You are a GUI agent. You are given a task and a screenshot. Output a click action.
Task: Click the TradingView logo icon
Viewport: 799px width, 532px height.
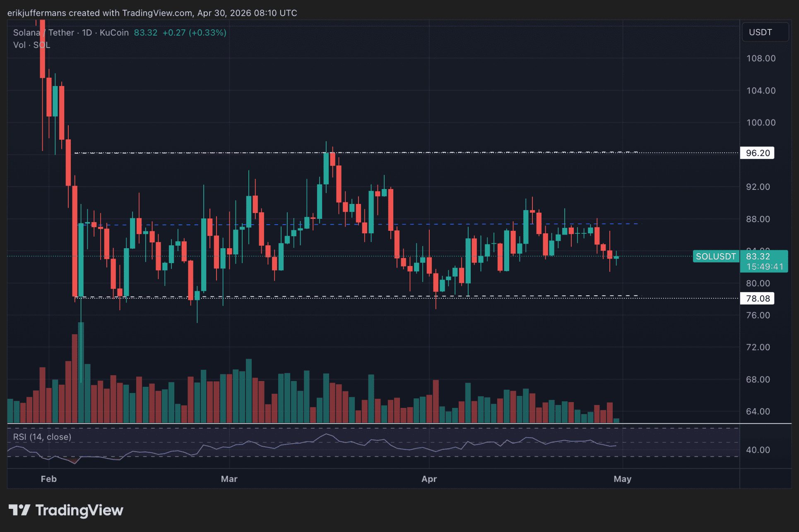[19, 510]
